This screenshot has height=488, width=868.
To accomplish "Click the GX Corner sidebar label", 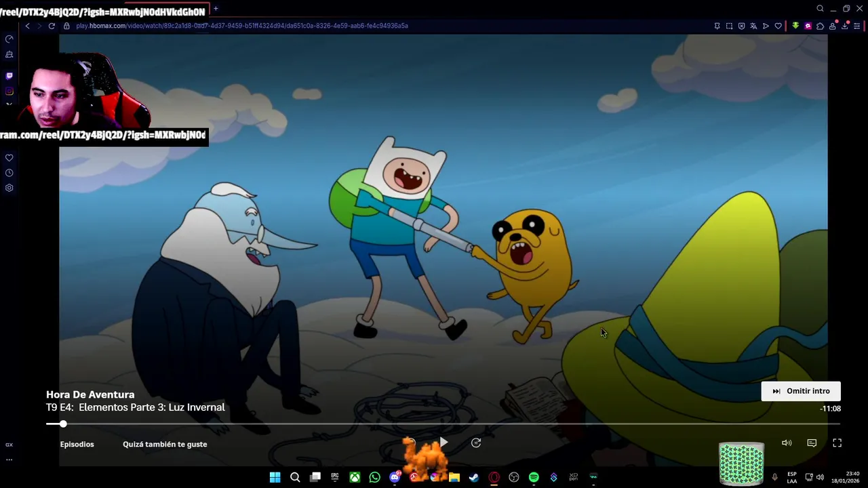I will 9,445.
